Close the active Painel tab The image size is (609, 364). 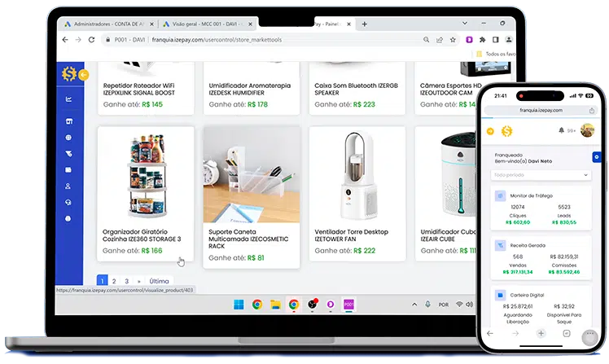coord(348,24)
